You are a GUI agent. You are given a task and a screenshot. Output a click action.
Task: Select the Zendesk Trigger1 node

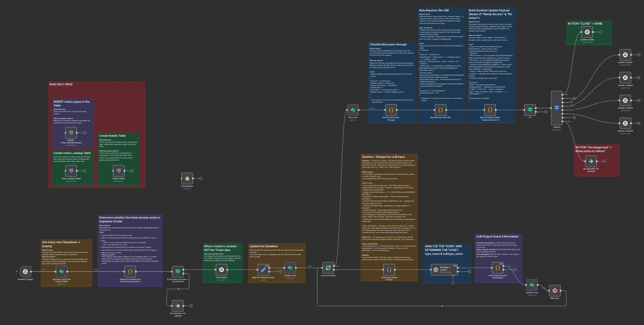click(25, 271)
